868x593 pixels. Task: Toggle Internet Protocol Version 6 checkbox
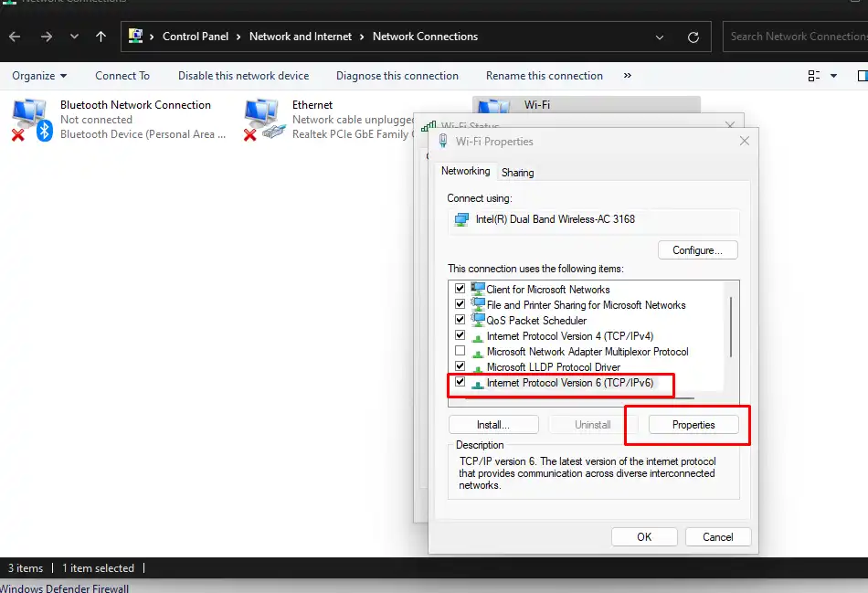tap(460, 382)
